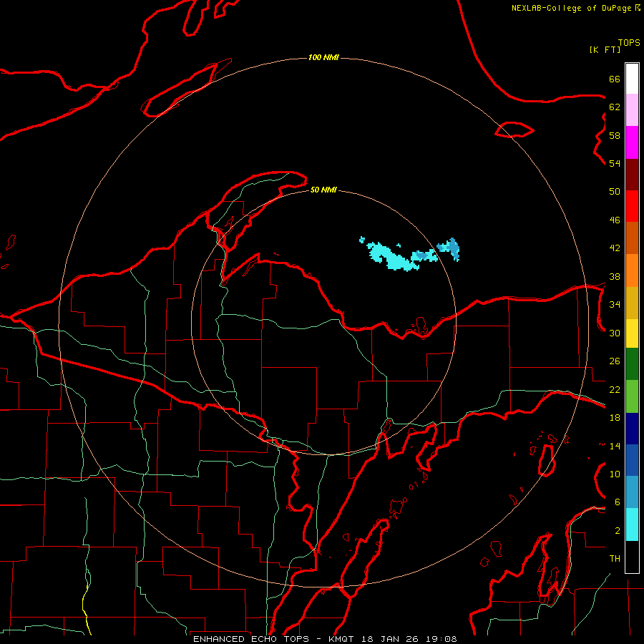Click the small isolated cyan echo pixel cluster
644x644 pixels.
point(362,240)
